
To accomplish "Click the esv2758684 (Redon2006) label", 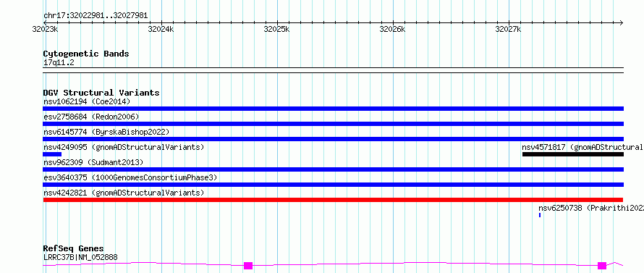I will 91,117.
